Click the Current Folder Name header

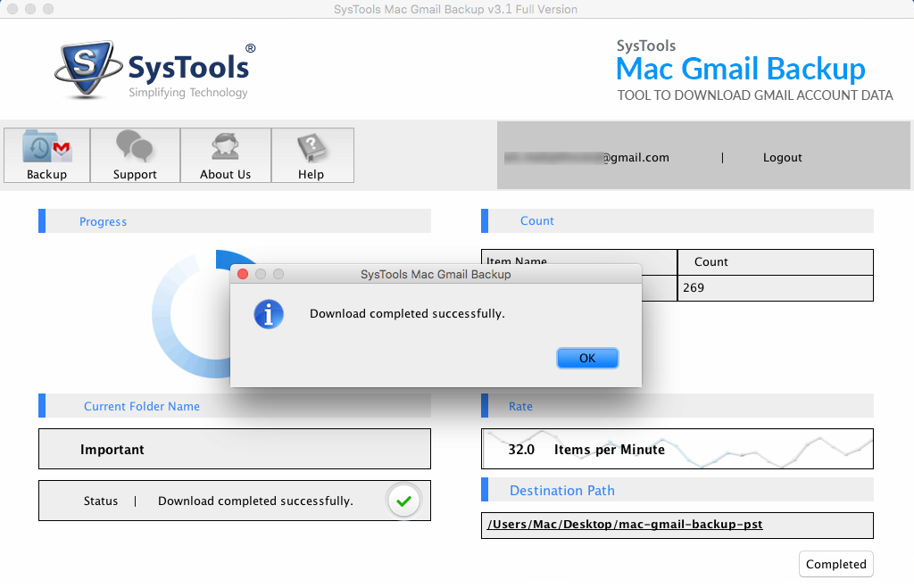click(x=235, y=406)
